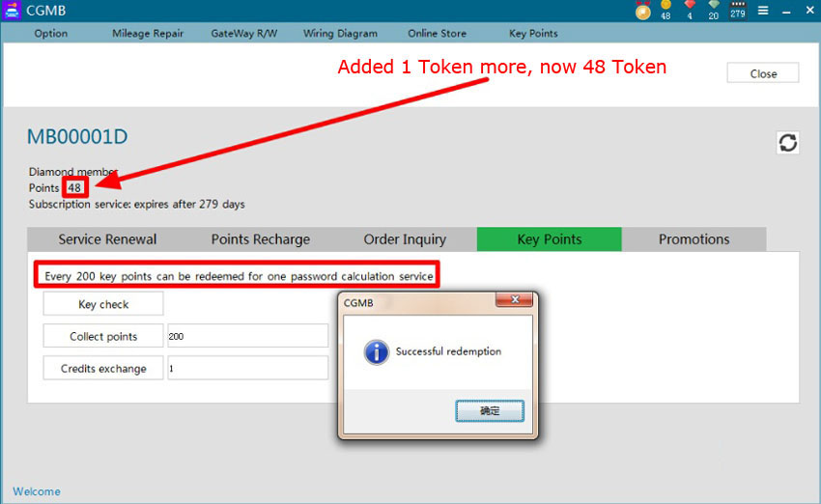Minimize the CGMB main window
Image resolution: width=821 pixels, height=504 pixels.
[786, 11]
